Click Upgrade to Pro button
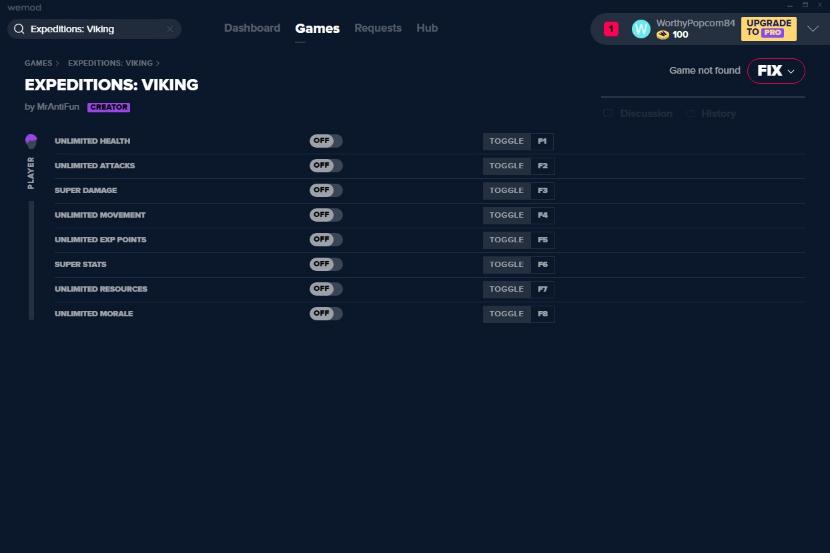The image size is (830, 553). coord(769,29)
